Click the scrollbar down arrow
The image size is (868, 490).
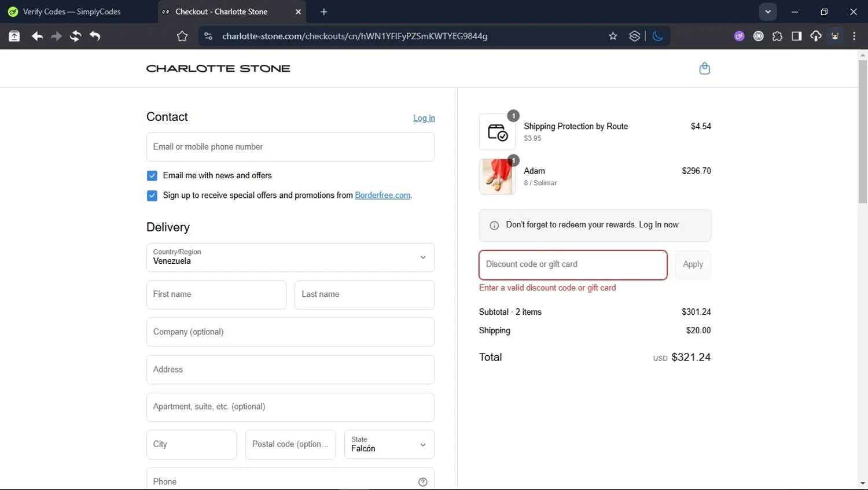click(863, 484)
